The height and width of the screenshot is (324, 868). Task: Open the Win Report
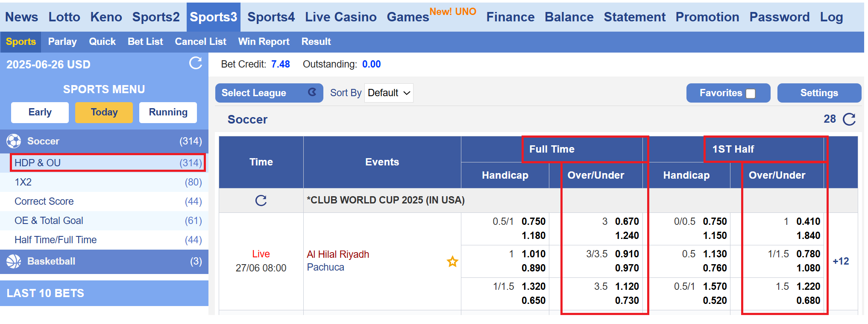point(264,42)
